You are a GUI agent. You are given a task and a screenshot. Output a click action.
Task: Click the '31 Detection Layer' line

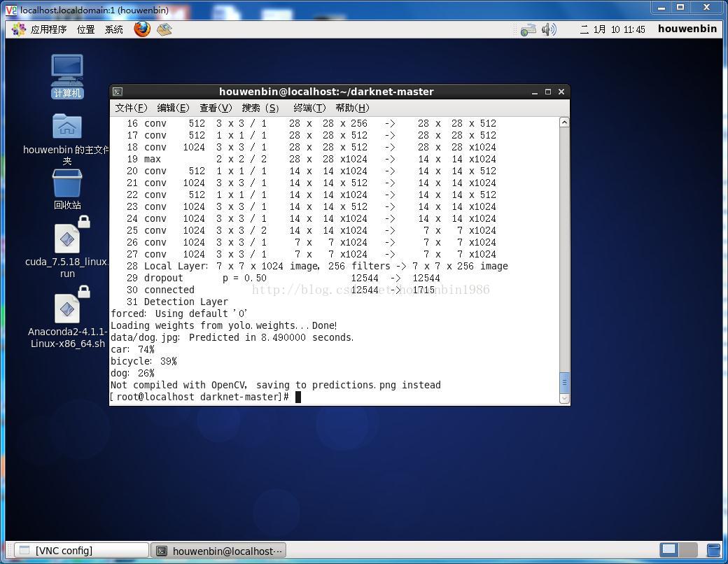(x=177, y=302)
